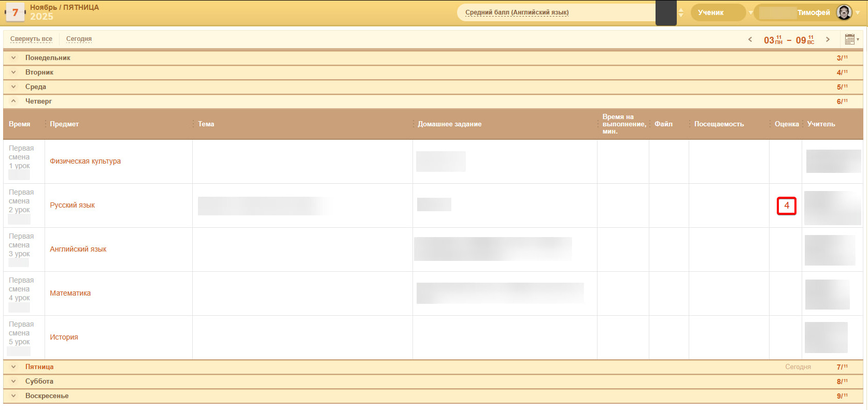Go to the previous week arrow
The height and width of the screenshot is (410, 868).
(750, 39)
